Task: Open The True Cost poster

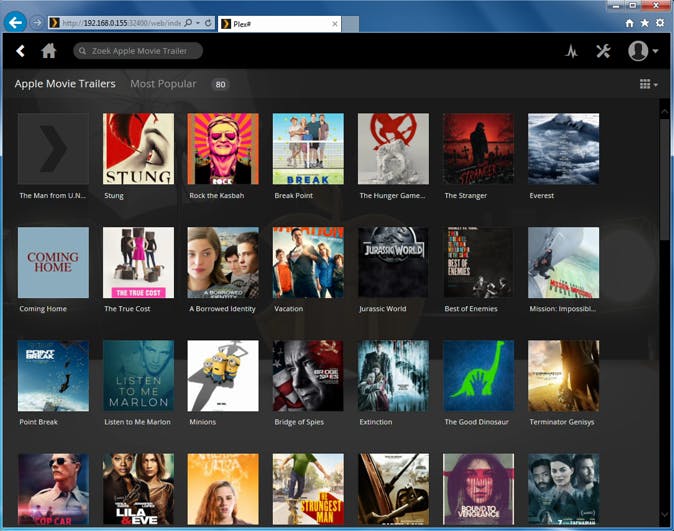Action: pos(138,263)
